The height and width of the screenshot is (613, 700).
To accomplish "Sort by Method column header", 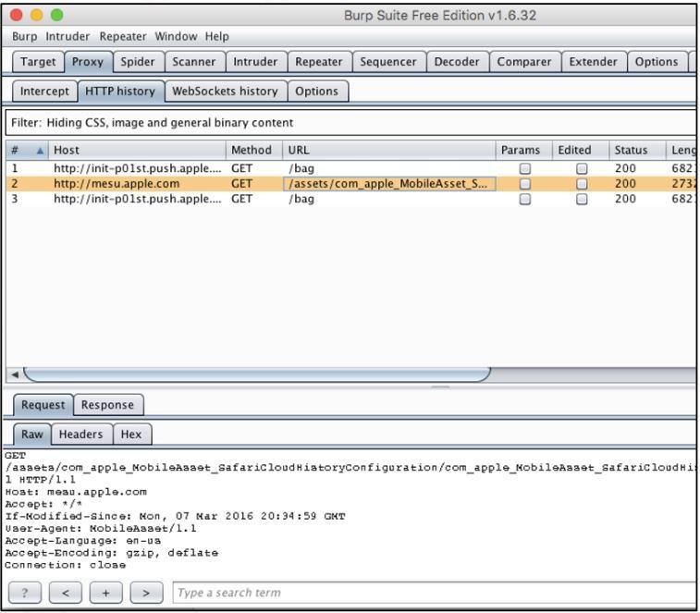I will click(254, 151).
